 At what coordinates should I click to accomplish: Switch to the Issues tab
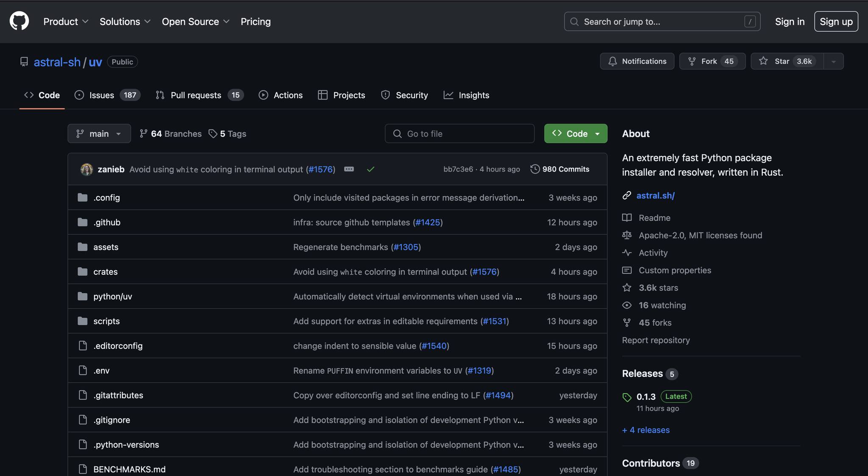[x=107, y=95]
